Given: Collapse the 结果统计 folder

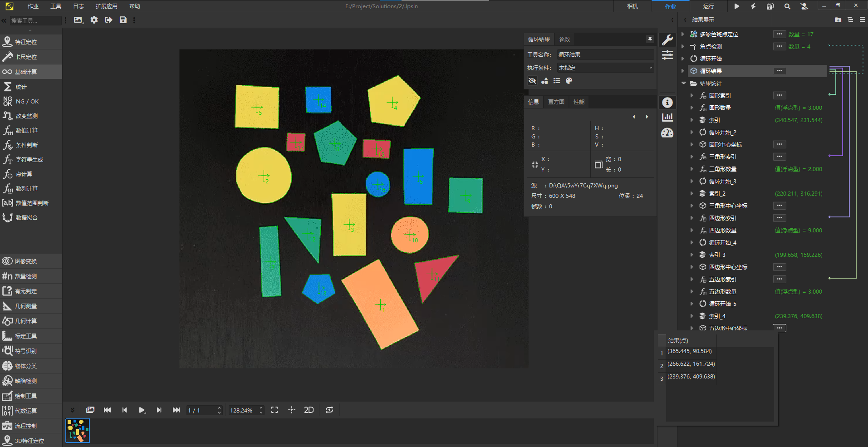Looking at the screenshot, I should (x=683, y=83).
